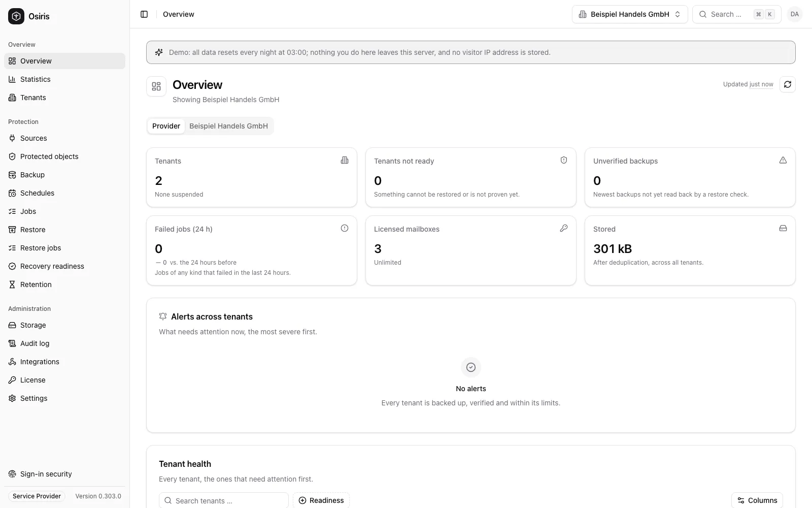Click the Overview breadcrumb in the header
Image resolution: width=812 pixels, height=508 pixels.
[179, 14]
